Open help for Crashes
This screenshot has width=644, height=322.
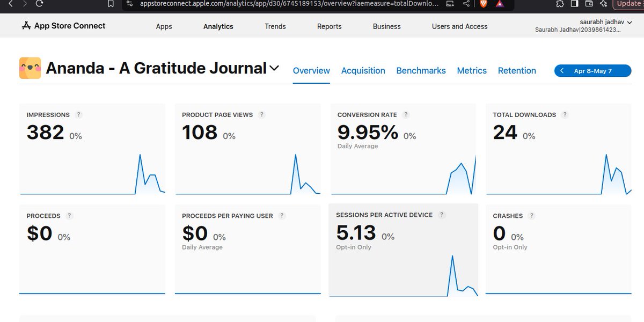click(x=532, y=215)
